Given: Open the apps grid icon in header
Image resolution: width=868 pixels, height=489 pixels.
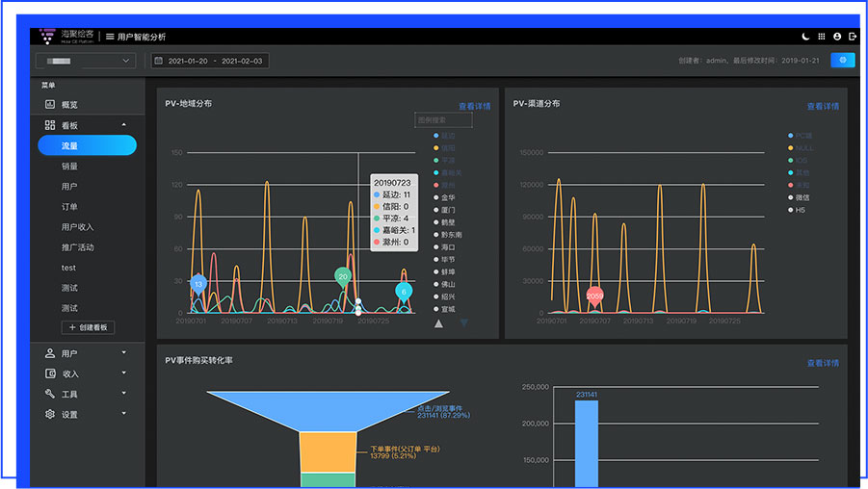Looking at the screenshot, I should tap(822, 37).
